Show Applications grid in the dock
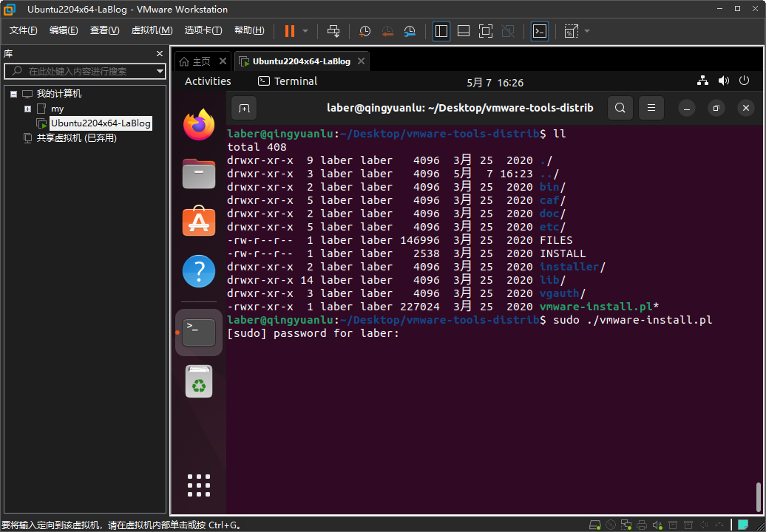Image resolution: width=766 pixels, height=532 pixels. tap(199, 485)
